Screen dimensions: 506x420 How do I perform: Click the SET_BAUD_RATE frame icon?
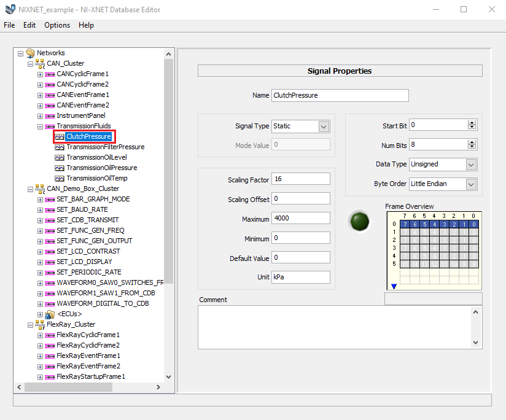point(50,210)
